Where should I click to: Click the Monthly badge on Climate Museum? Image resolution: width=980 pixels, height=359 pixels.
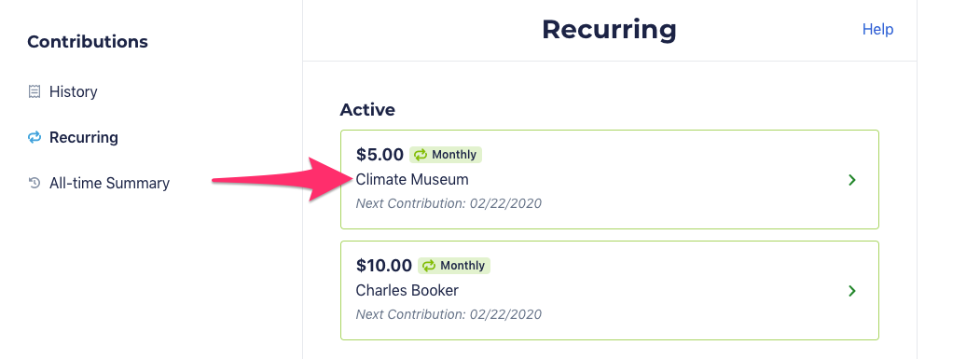click(x=446, y=155)
